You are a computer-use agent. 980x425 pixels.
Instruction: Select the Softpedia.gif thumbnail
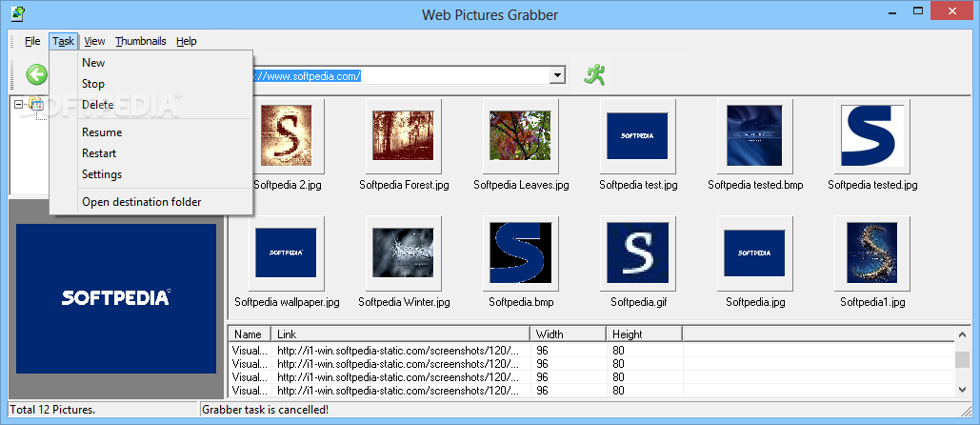(x=637, y=253)
